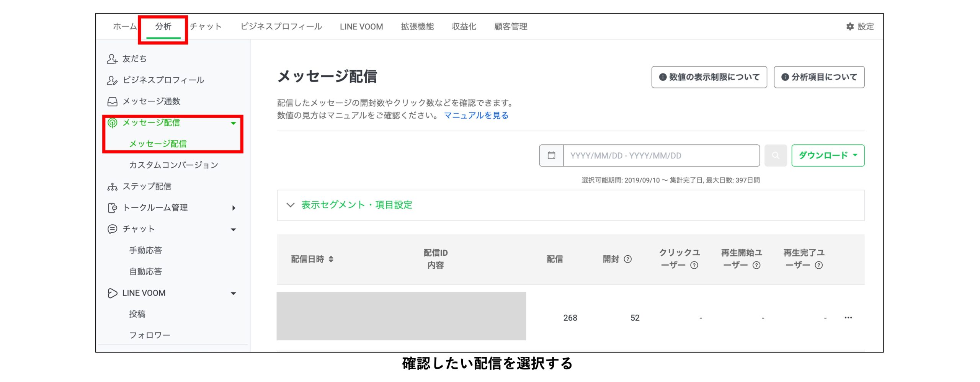This screenshot has width=980, height=382.
Task: Select メッセージ配信 sub-item in sidebar
Action: [x=158, y=144]
